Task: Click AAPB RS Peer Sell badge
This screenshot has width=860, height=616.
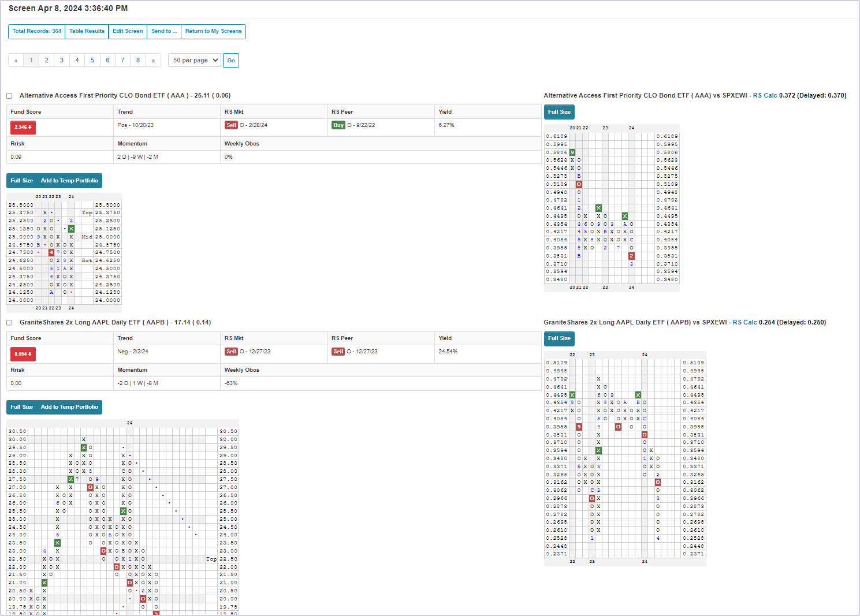Action: 338,352
